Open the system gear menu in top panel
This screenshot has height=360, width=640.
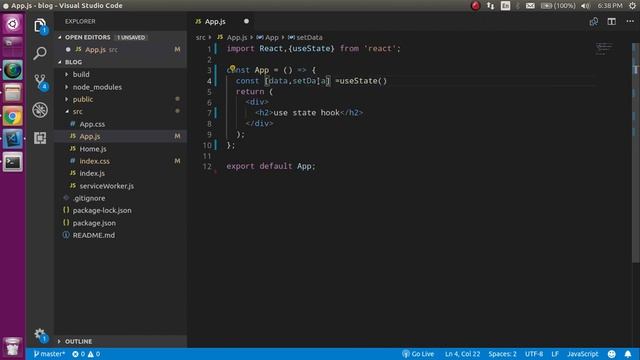click(632, 6)
